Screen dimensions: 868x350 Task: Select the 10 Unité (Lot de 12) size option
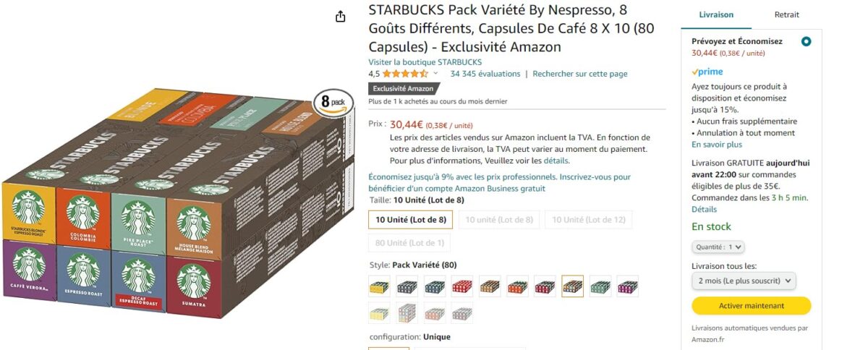(x=588, y=219)
